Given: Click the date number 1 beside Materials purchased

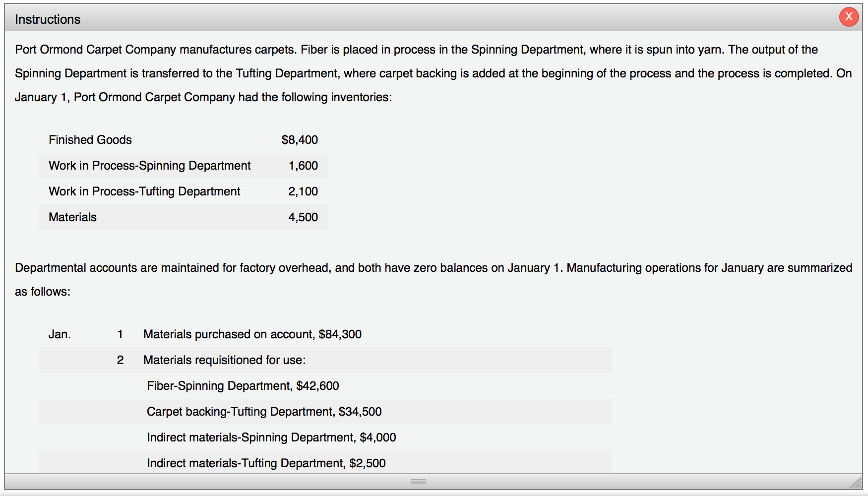Looking at the screenshot, I should coord(120,334).
